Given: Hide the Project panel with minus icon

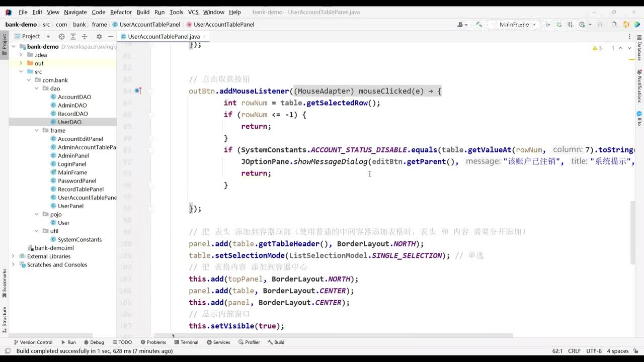Looking at the screenshot, I should click(111, 36).
